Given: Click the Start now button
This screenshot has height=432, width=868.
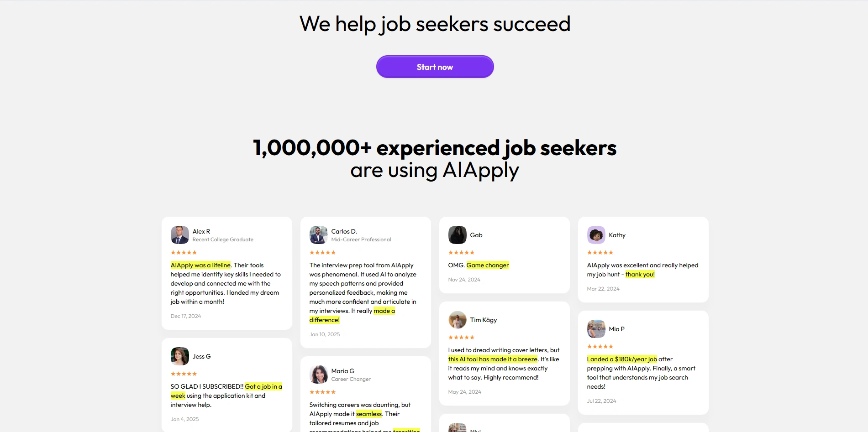Looking at the screenshot, I should click(435, 67).
